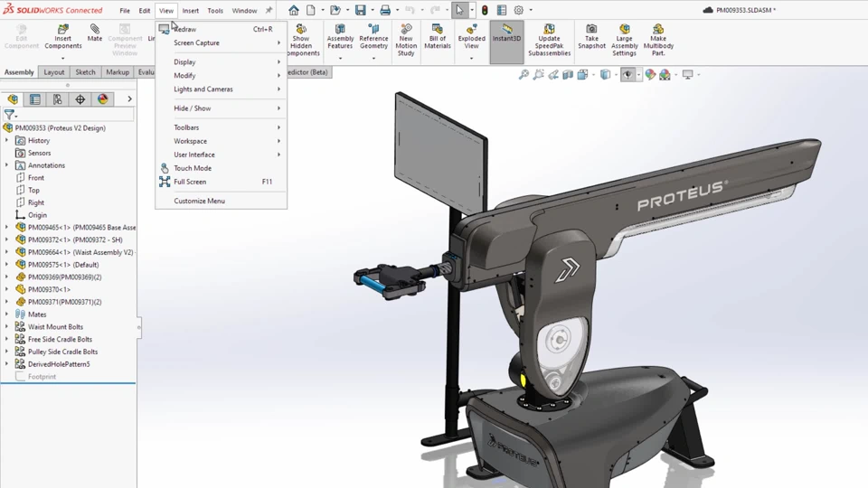Click Zoom to Area icon
The image size is (868, 488).
[x=538, y=74]
